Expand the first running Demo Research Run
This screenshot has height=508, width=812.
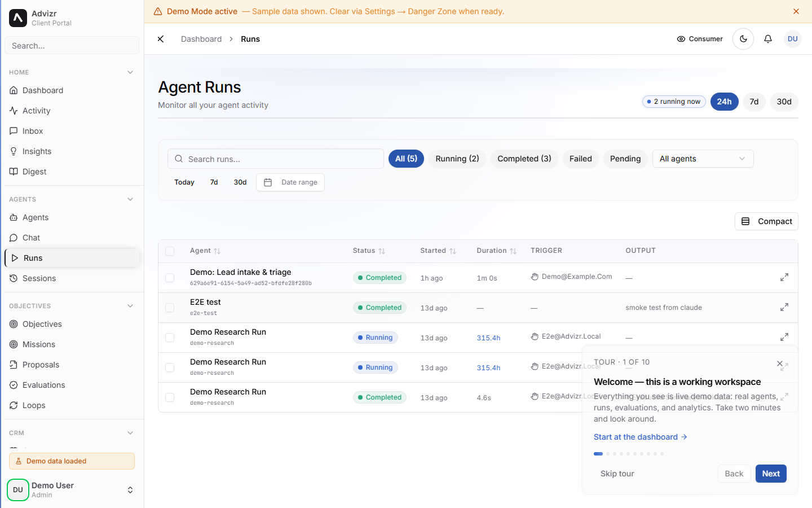784,337
